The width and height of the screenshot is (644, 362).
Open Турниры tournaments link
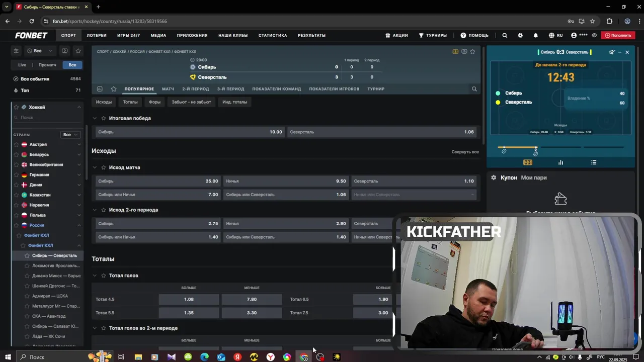coord(432,36)
